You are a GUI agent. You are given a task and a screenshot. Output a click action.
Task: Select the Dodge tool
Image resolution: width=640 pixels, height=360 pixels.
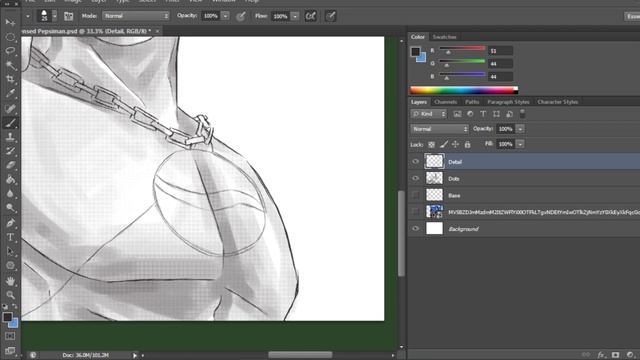point(10,208)
